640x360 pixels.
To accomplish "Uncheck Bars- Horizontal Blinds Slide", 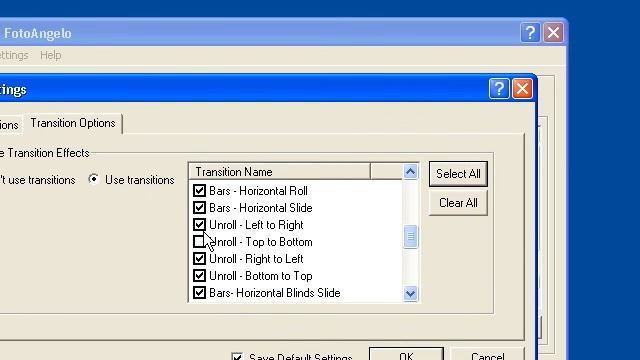I will 199,293.
